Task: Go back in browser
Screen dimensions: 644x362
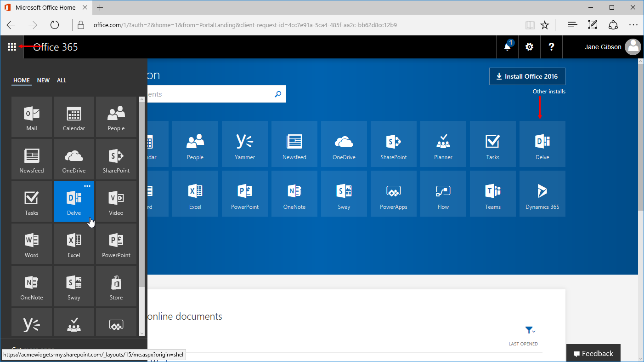Action: click(x=11, y=25)
